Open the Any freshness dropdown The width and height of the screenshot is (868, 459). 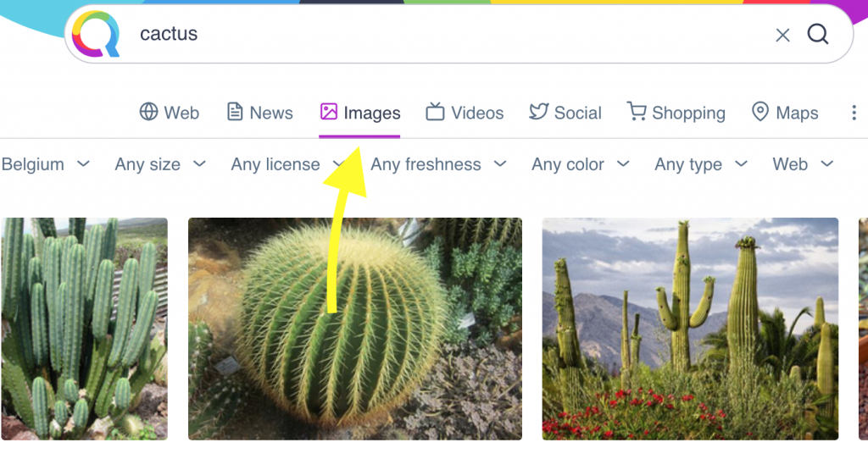coord(438,164)
